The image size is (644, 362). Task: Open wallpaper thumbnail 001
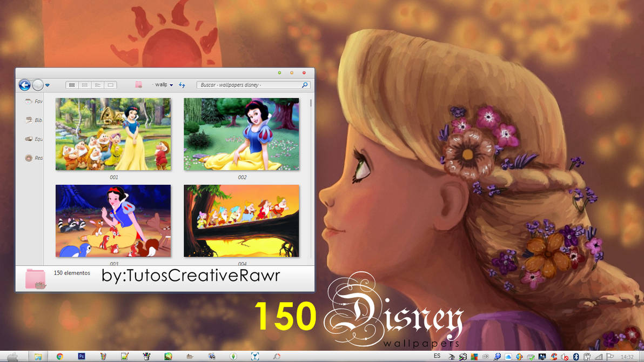[x=112, y=134]
